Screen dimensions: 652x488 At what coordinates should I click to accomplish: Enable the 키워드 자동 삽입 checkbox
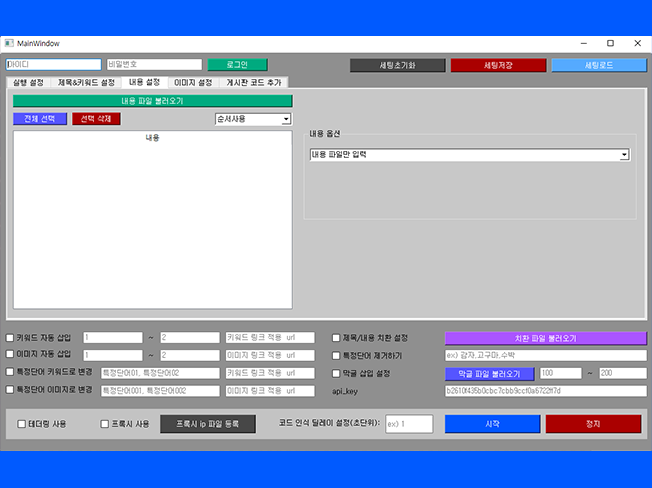coord(10,339)
